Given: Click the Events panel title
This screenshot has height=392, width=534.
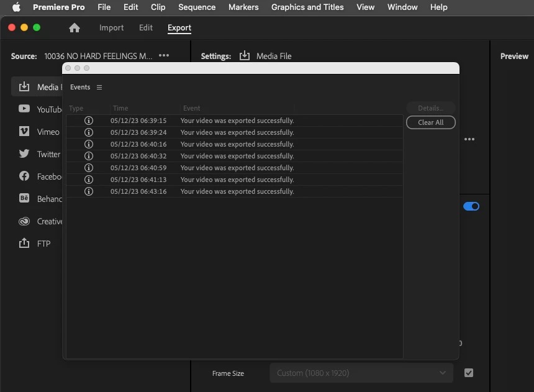Looking at the screenshot, I should [80, 87].
